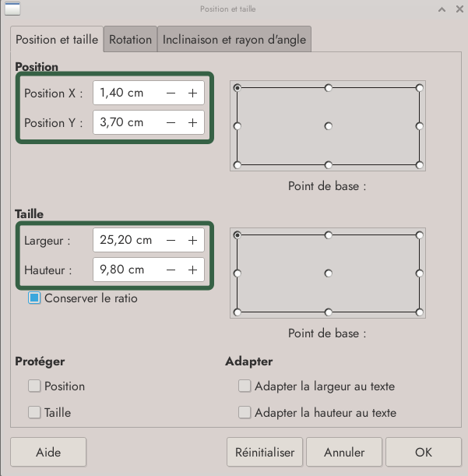Click the OK button
The height and width of the screenshot is (476, 468).
tap(423, 452)
